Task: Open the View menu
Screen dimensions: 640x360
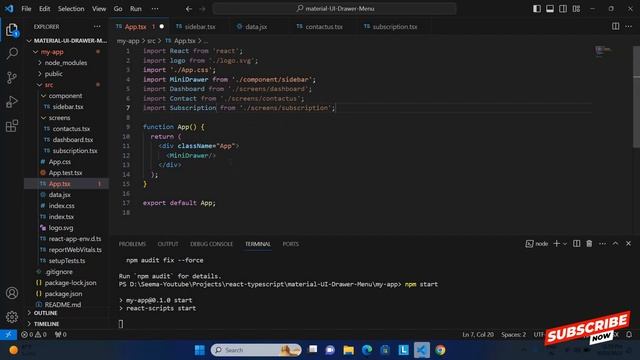Action: tap(99, 9)
